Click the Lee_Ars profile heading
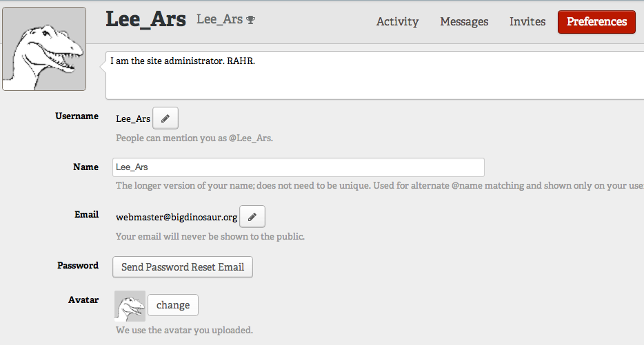The image size is (644, 345). pyautogui.click(x=145, y=19)
